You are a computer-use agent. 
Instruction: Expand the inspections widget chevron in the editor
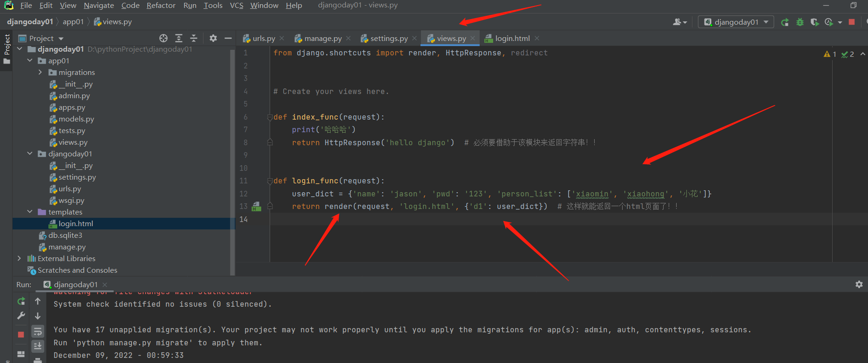coord(863,54)
